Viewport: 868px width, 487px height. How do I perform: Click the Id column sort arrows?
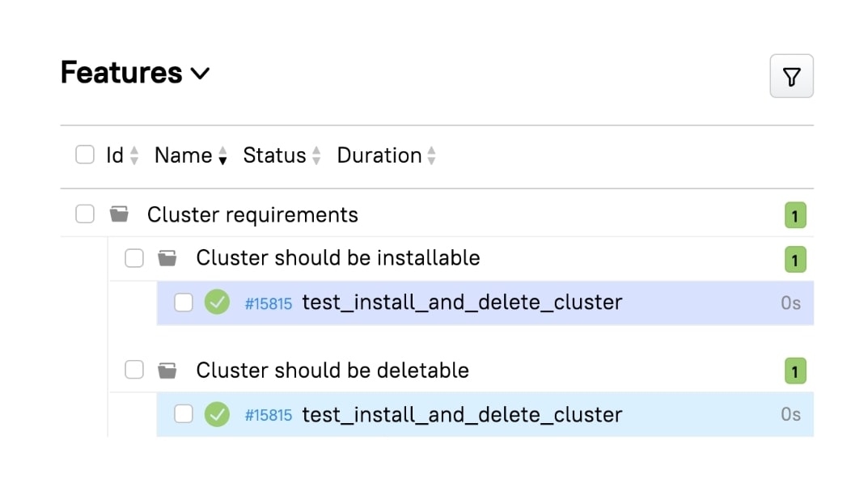(134, 155)
